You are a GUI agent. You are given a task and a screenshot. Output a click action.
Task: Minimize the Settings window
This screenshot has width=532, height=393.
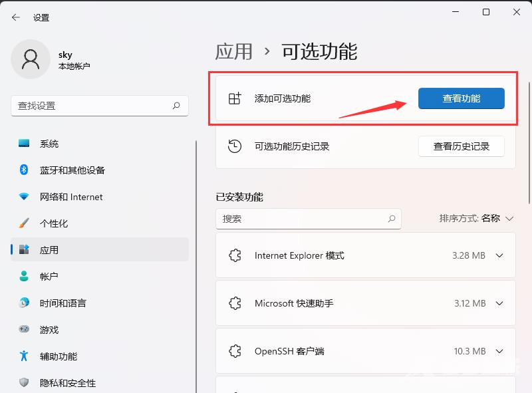(456, 12)
